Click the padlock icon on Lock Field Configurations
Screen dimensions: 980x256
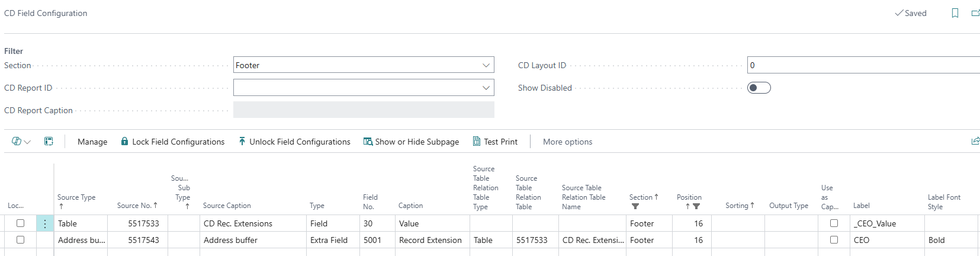(x=124, y=142)
